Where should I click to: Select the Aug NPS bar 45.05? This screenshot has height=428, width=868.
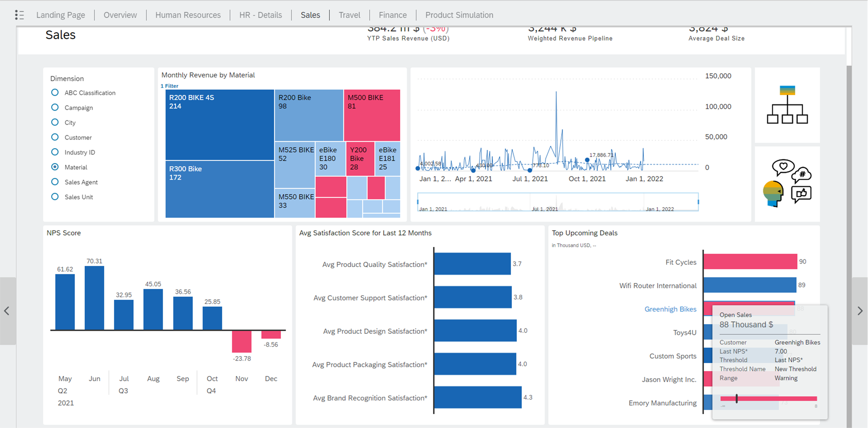(x=153, y=309)
